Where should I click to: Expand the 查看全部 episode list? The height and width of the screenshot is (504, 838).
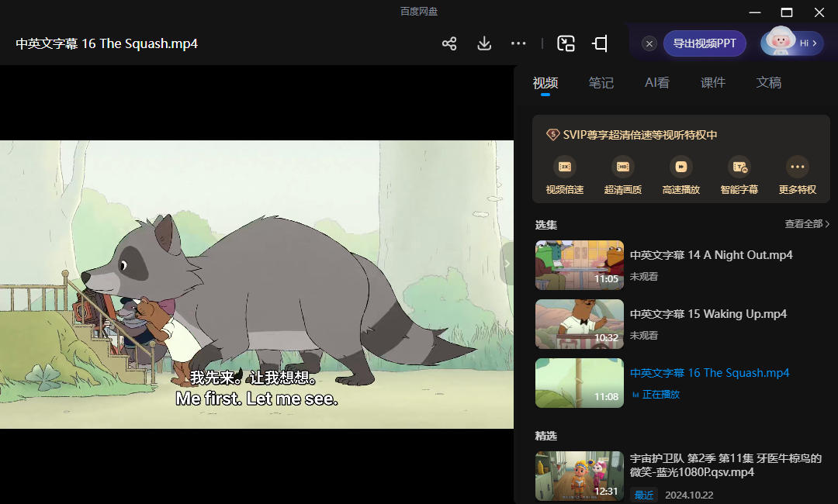coord(807,224)
